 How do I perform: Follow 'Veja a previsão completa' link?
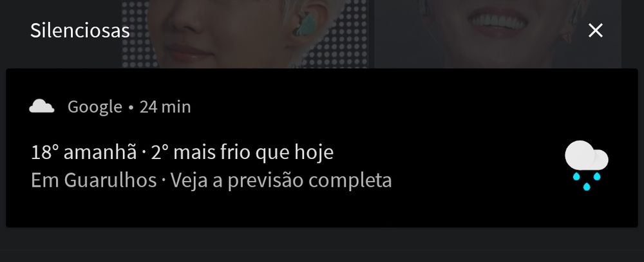(281, 180)
